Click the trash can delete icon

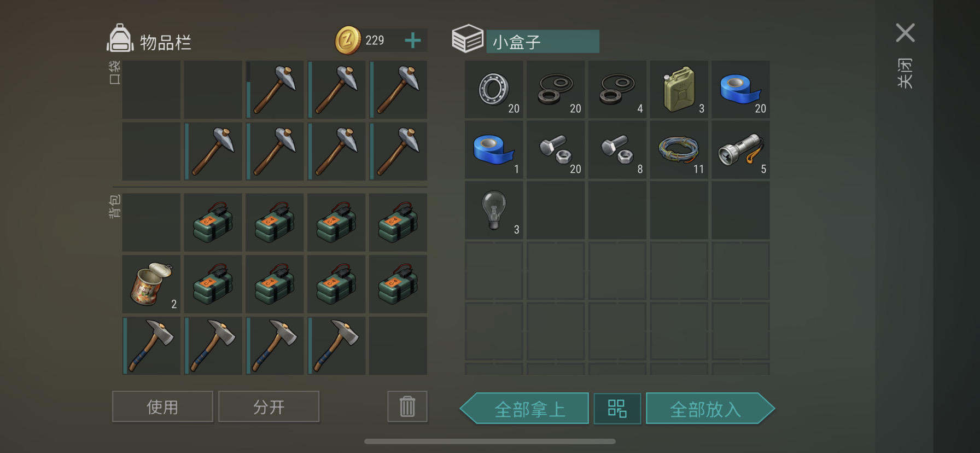(407, 406)
